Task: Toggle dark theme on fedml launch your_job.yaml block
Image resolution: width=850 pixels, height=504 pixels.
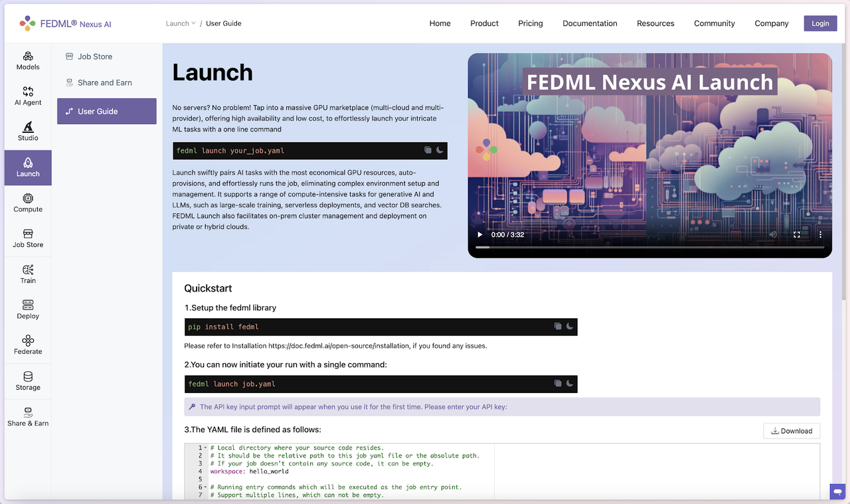Action: tap(440, 151)
